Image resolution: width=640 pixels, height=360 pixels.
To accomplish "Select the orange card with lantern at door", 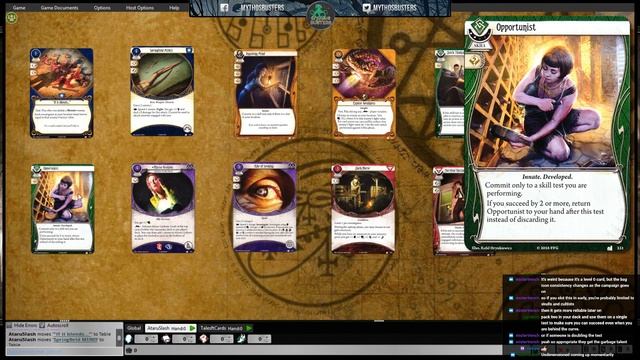I will [x=265, y=93].
